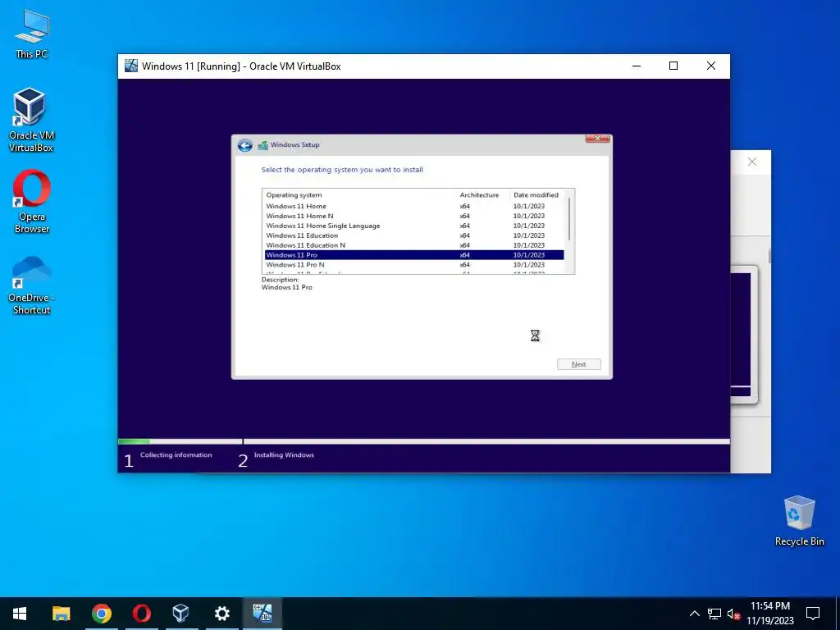Open the Windows Start menu

tap(20, 614)
